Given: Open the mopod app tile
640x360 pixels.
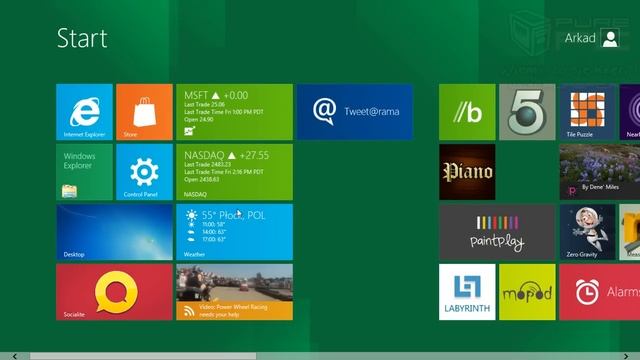Looking at the screenshot, I should pyautogui.click(x=527, y=292).
